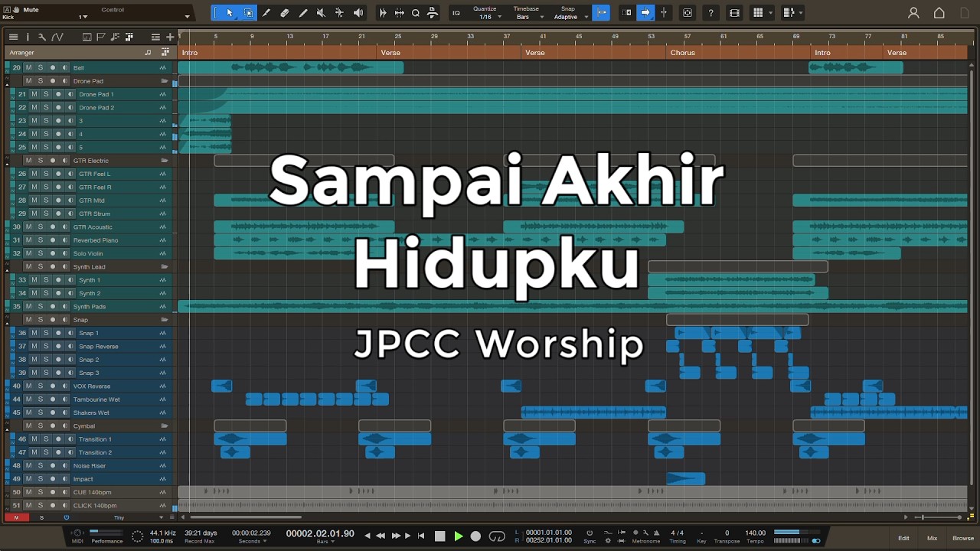Click the magnifier zoom icon in the toolbar
This screenshot has width=980, height=551.
tap(416, 13)
